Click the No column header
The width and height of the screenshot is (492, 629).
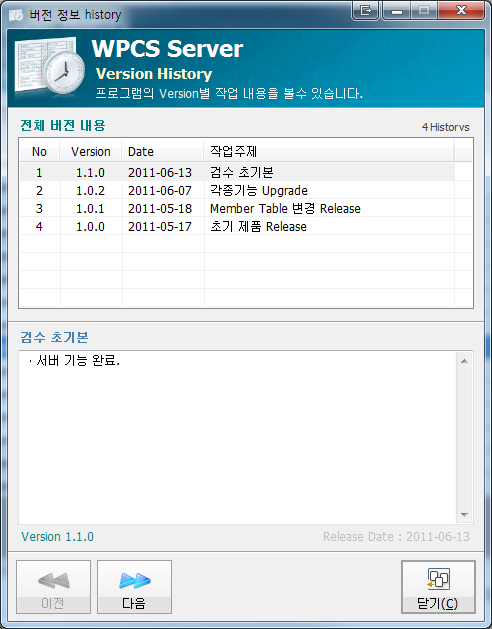coord(39,151)
